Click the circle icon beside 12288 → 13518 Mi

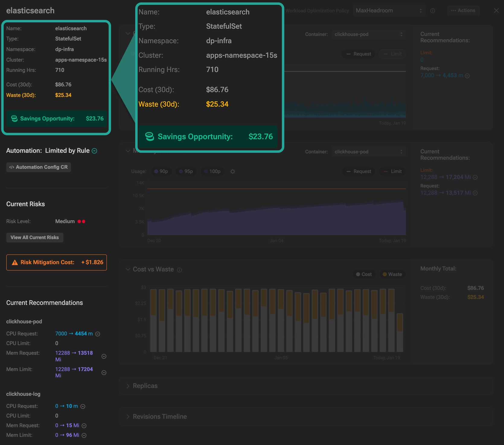(x=104, y=357)
